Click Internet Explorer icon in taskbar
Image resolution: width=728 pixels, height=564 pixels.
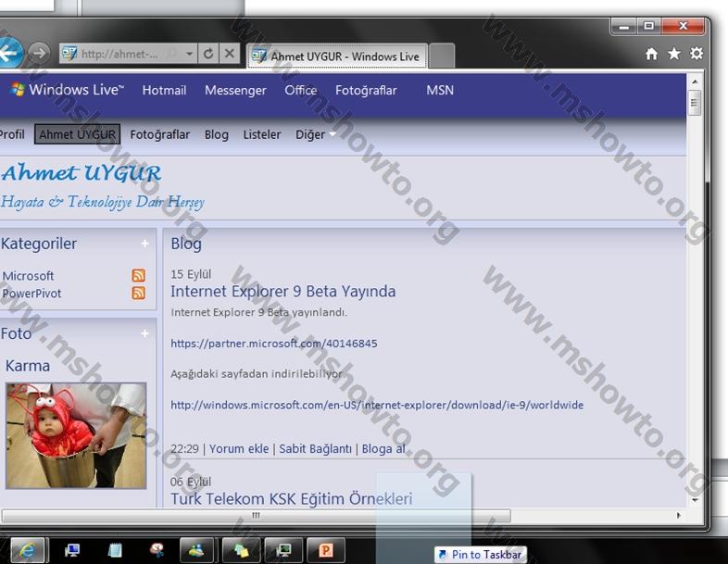click(27, 550)
